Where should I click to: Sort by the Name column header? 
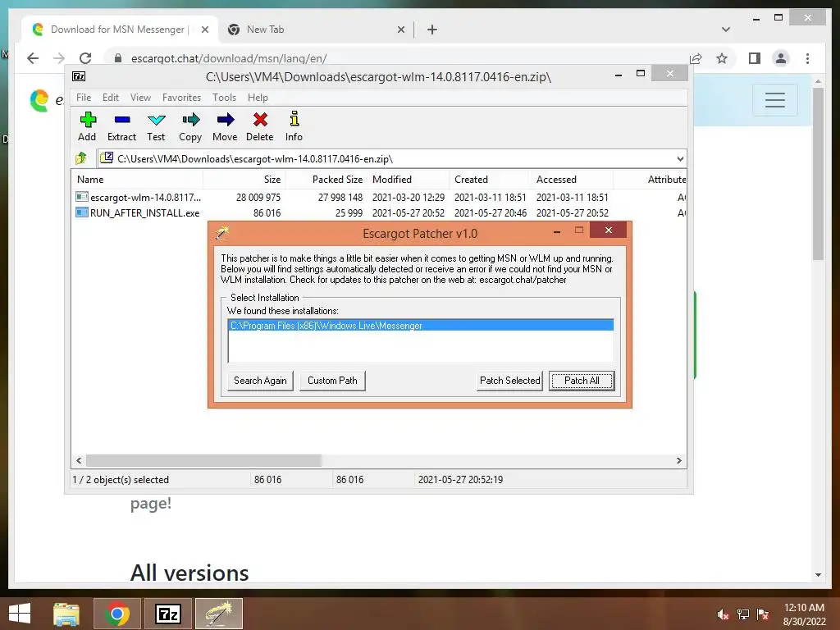tap(137, 180)
